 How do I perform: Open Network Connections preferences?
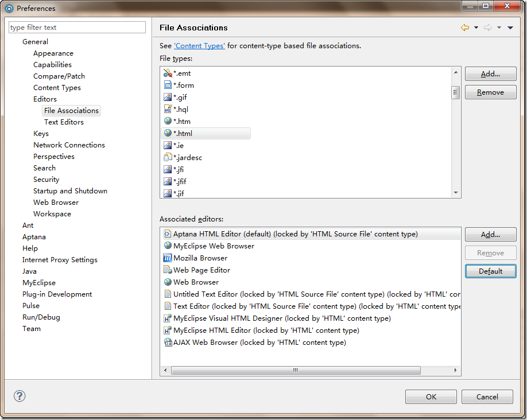click(69, 145)
